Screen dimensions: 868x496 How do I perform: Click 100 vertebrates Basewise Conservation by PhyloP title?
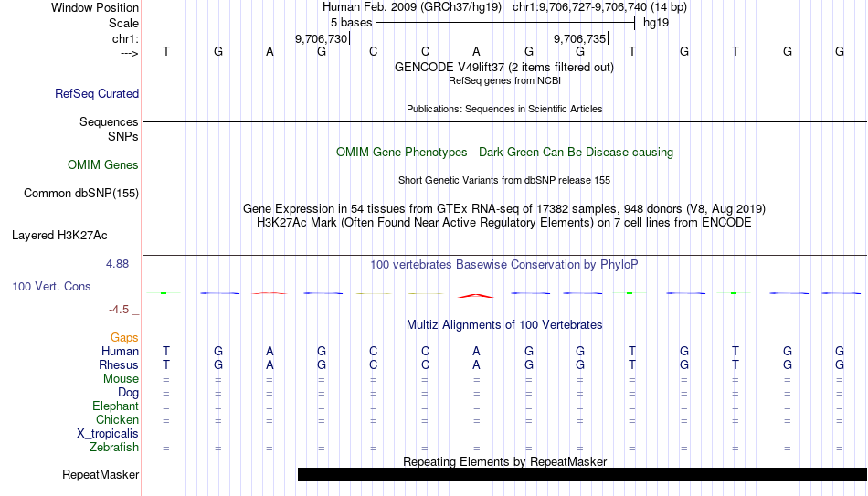coord(504,265)
